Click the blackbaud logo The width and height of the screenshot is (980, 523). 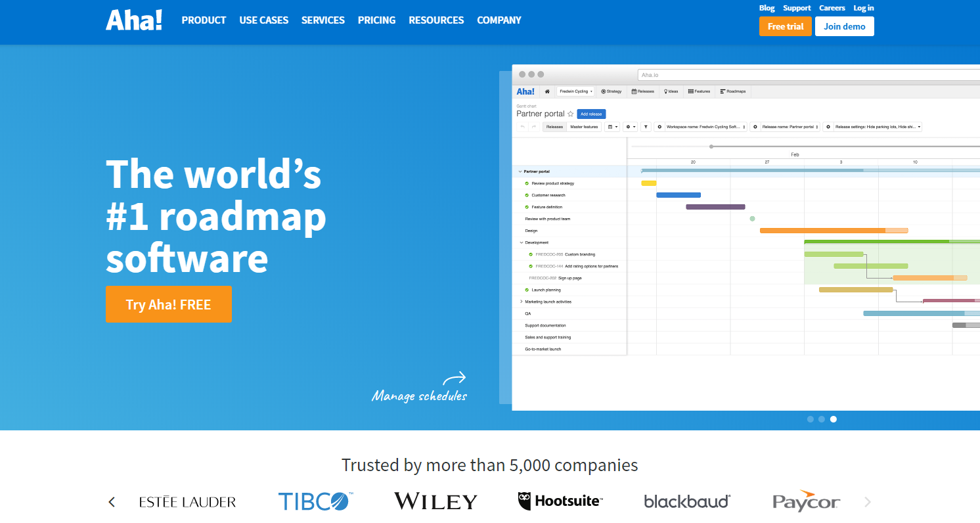(x=687, y=501)
